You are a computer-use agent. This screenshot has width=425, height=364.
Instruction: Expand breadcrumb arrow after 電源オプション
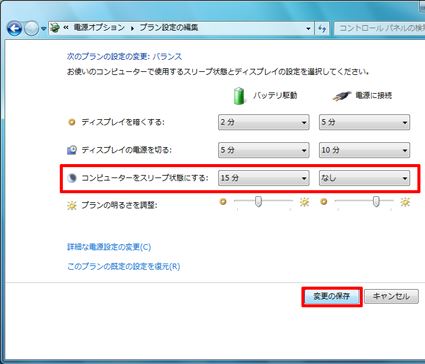click(x=132, y=28)
